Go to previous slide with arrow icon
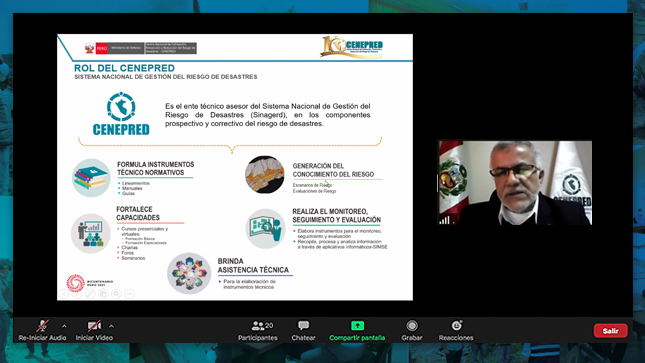The image size is (645, 363). (64, 293)
